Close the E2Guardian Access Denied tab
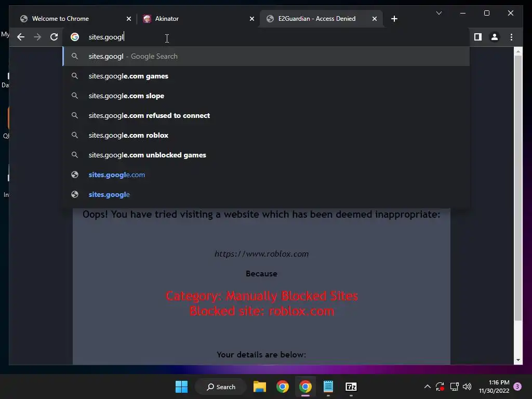The height and width of the screenshot is (399, 532). (x=374, y=19)
